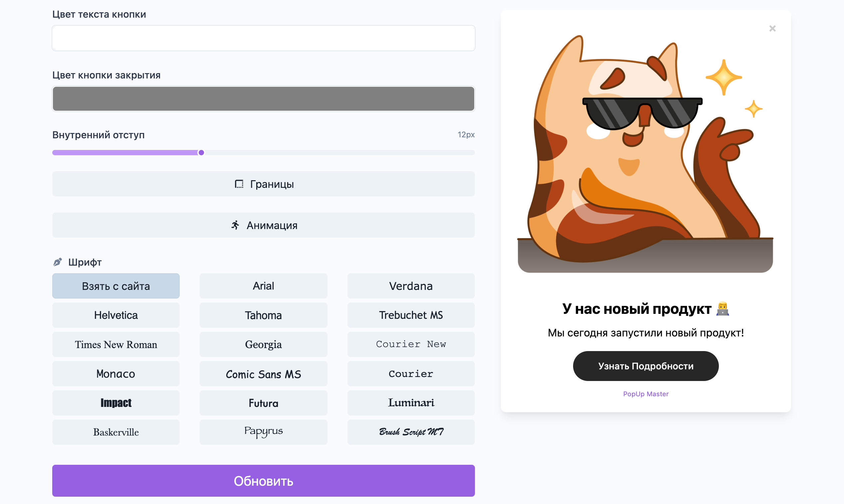Pick the Papyrus font option
844x504 pixels.
coord(264,432)
